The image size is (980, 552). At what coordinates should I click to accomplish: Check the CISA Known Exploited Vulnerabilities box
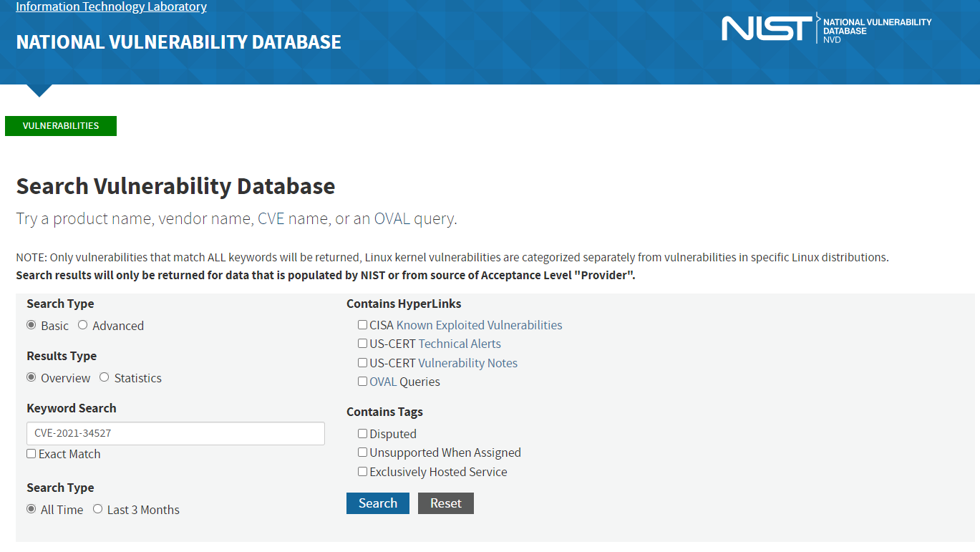363,325
